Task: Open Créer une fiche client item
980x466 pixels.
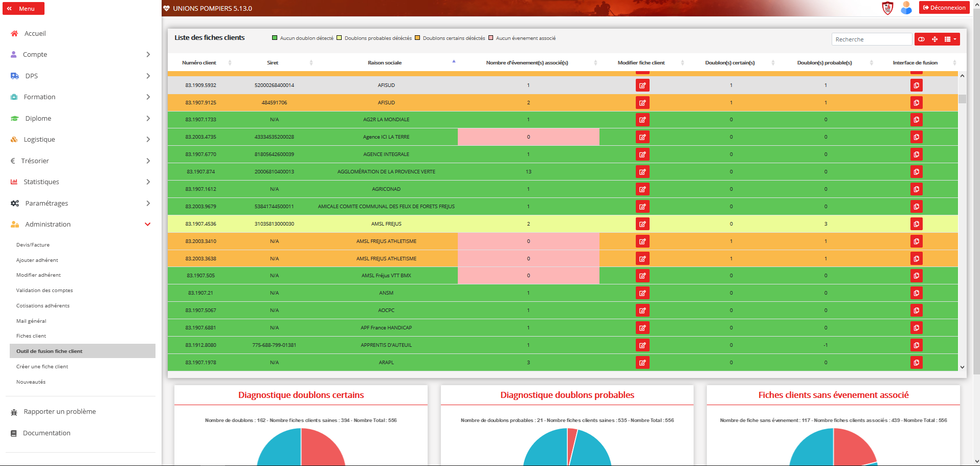Action: [42, 367]
